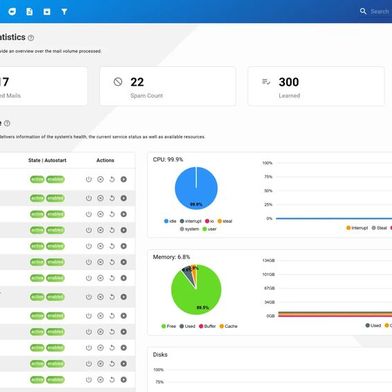Open the Spam Count card showing 22

(x=168, y=86)
